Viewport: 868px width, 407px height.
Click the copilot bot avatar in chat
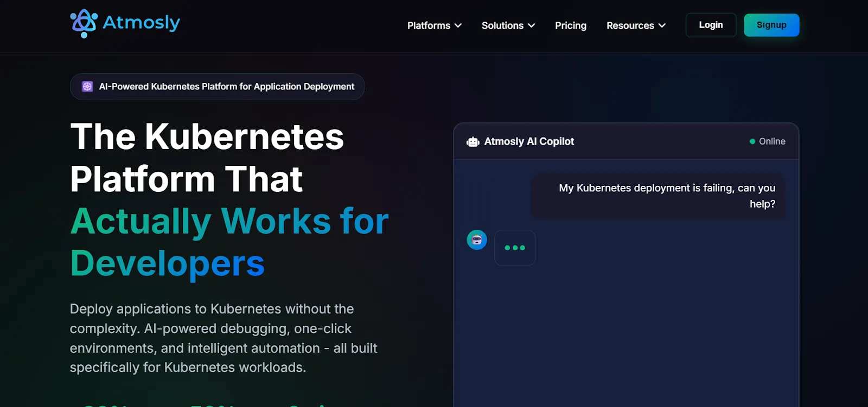477,240
